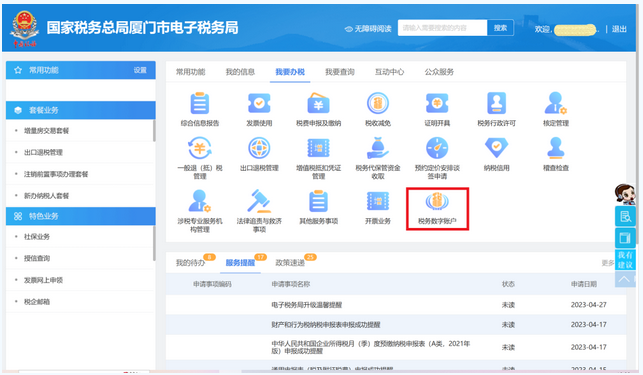Viewport: 643px width, 375px height.
Task: Click the 更多 link in reminders
Action: 607,263
